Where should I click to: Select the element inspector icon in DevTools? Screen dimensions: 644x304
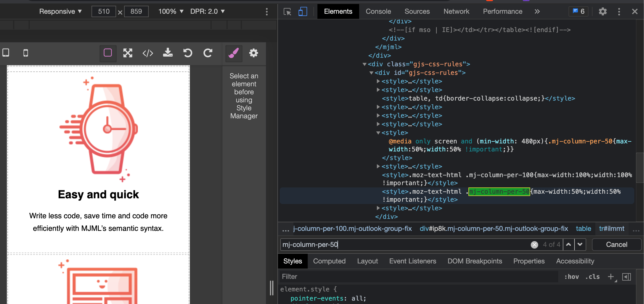(287, 11)
